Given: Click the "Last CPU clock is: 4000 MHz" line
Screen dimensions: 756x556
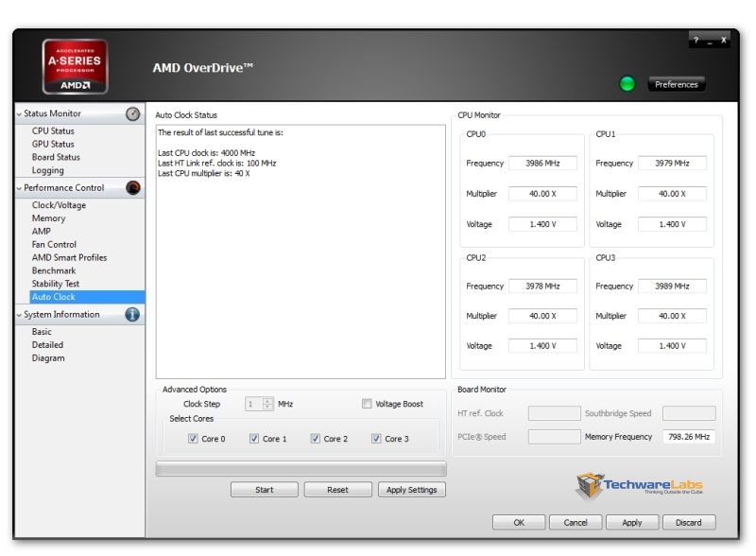Looking at the screenshot, I should coord(206,153).
